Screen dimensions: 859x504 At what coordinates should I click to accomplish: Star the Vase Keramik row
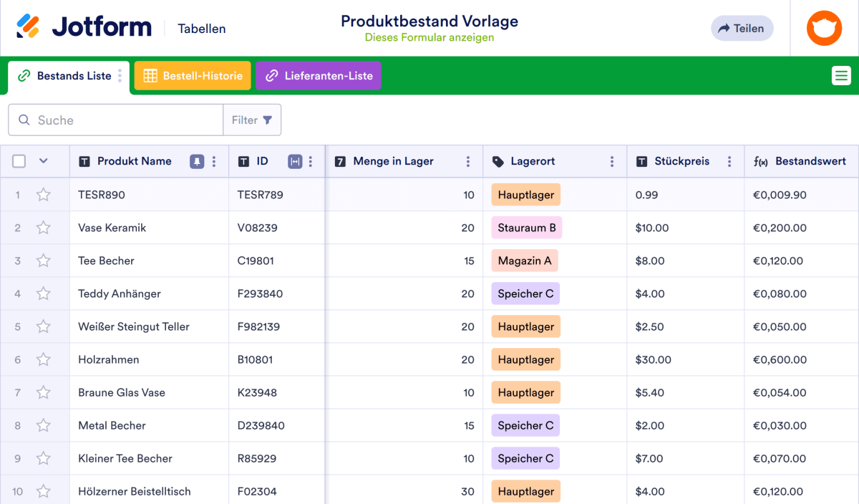[44, 228]
